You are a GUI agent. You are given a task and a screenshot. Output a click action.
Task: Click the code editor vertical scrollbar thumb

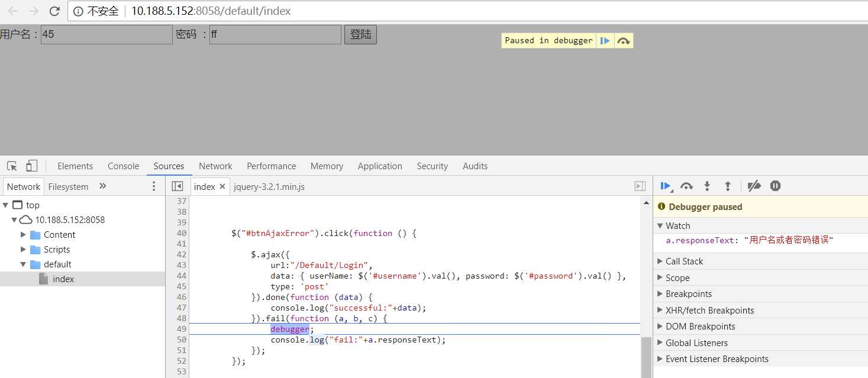click(x=646, y=357)
